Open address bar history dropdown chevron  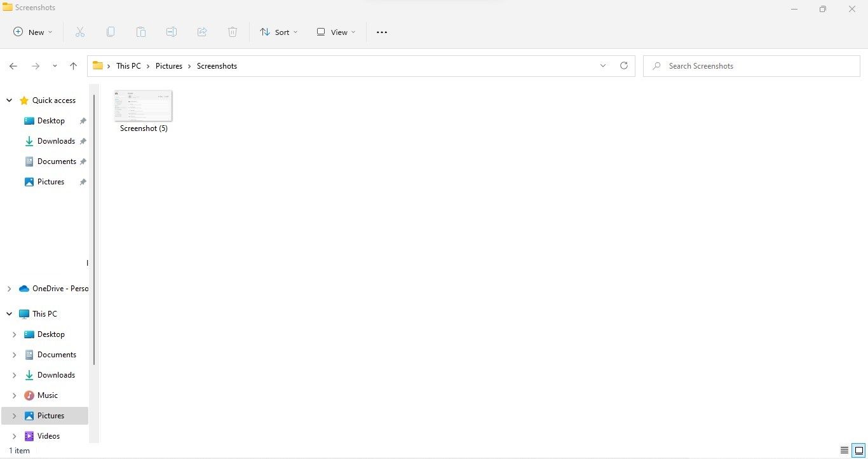[x=603, y=65]
